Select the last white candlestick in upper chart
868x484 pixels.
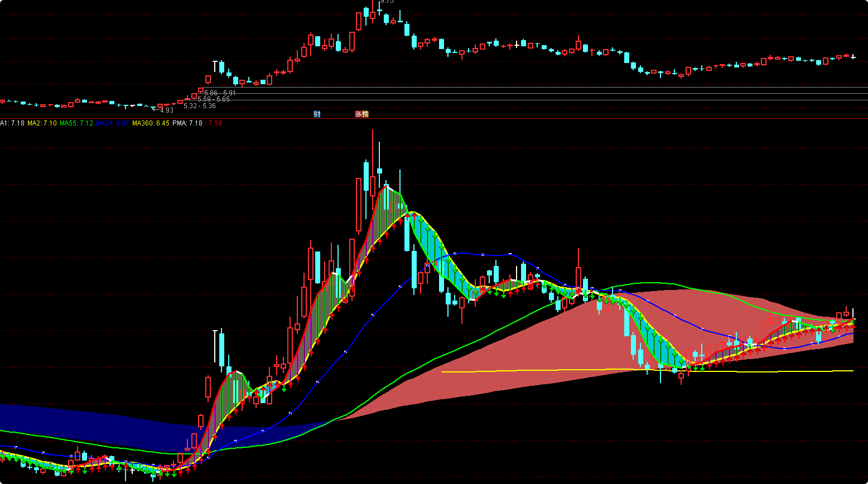coord(853,56)
